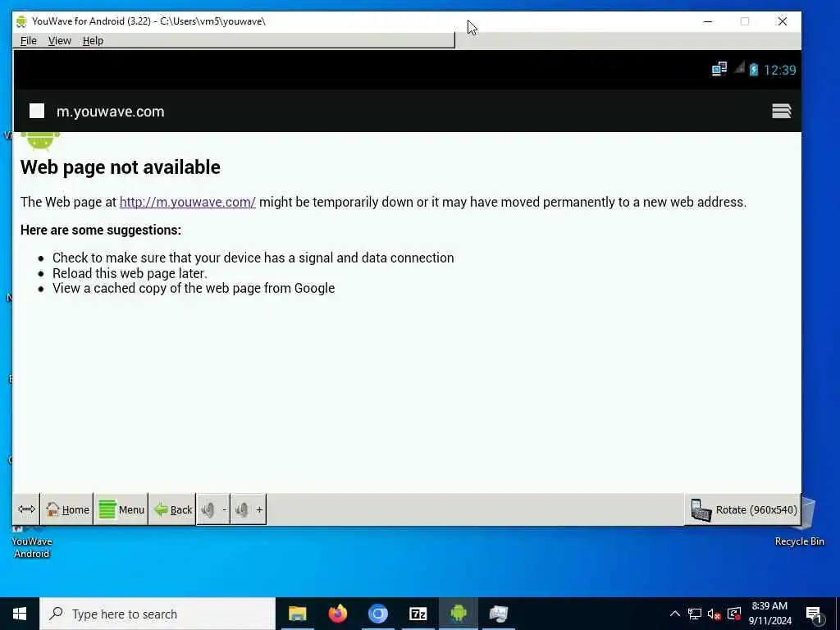
Task: Click the network connection icon in Android status bar
Action: pyautogui.click(x=719, y=69)
